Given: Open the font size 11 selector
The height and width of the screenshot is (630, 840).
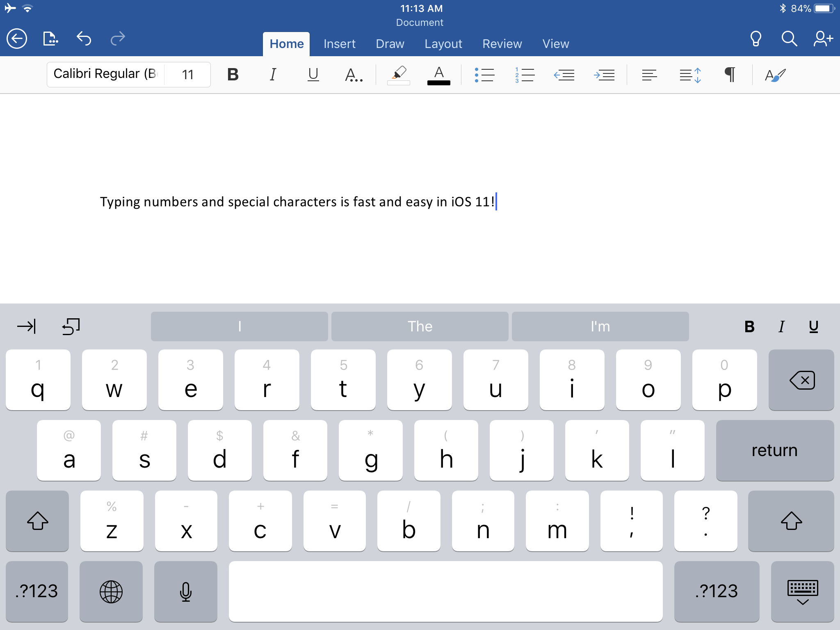Looking at the screenshot, I should coord(188,75).
